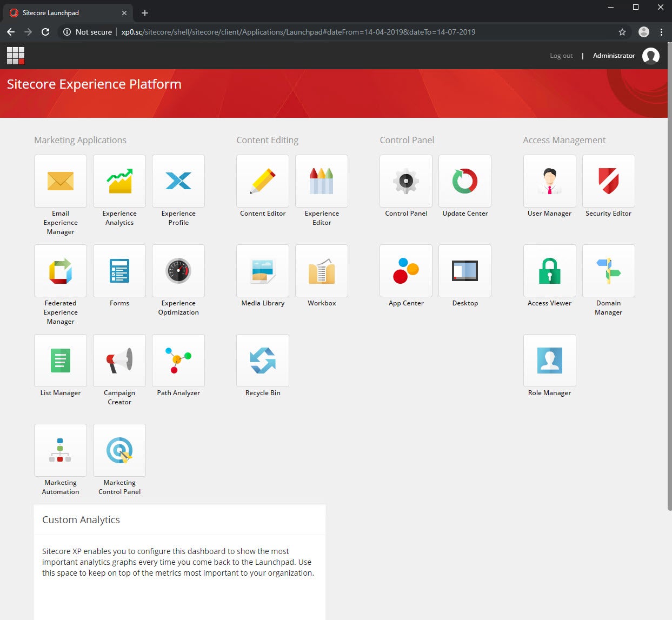Open Experience Editor crayons icon
Viewport: 672px width, 620px height.
pyautogui.click(x=322, y=181)
